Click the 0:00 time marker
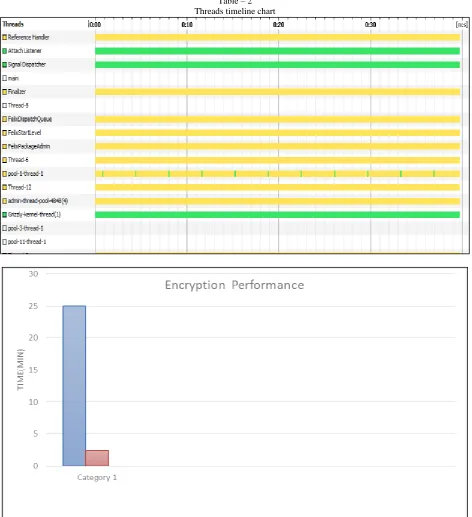472x517 pixels. 95,24
